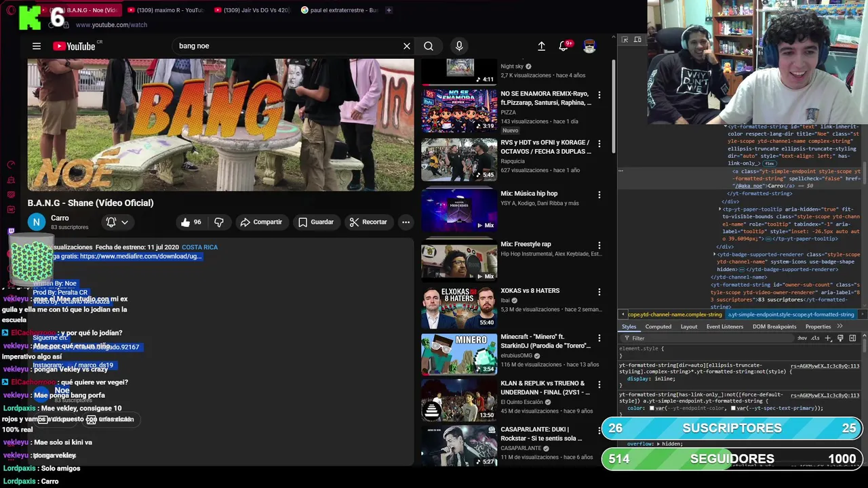
Task: Open a new browser tab with plus
Action: click(x=389, y=10)
